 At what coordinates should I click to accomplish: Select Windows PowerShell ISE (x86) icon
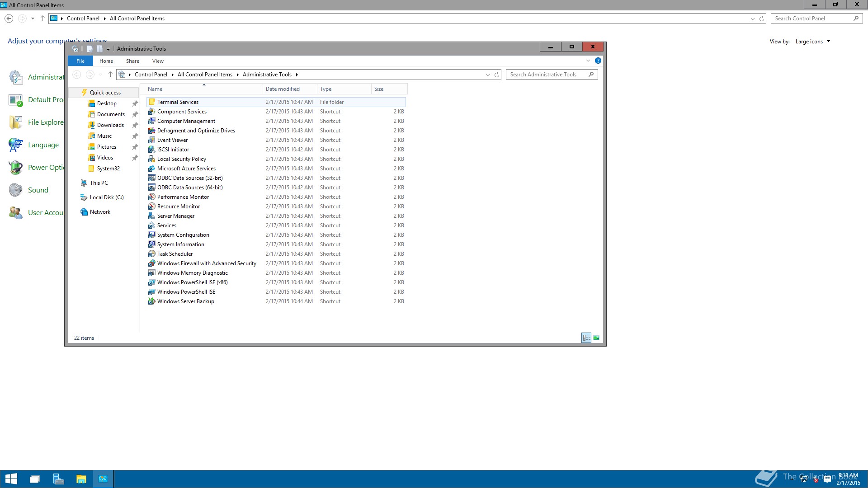[x=152, y=282]
